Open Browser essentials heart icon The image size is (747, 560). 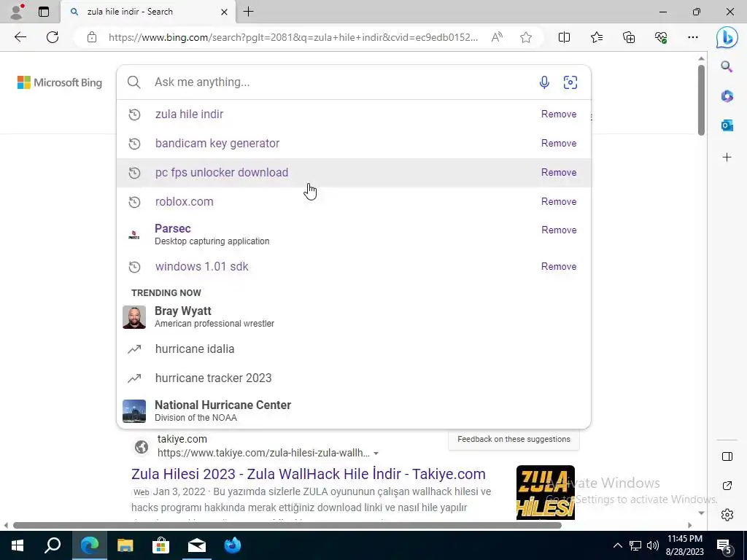click(661, 37)
